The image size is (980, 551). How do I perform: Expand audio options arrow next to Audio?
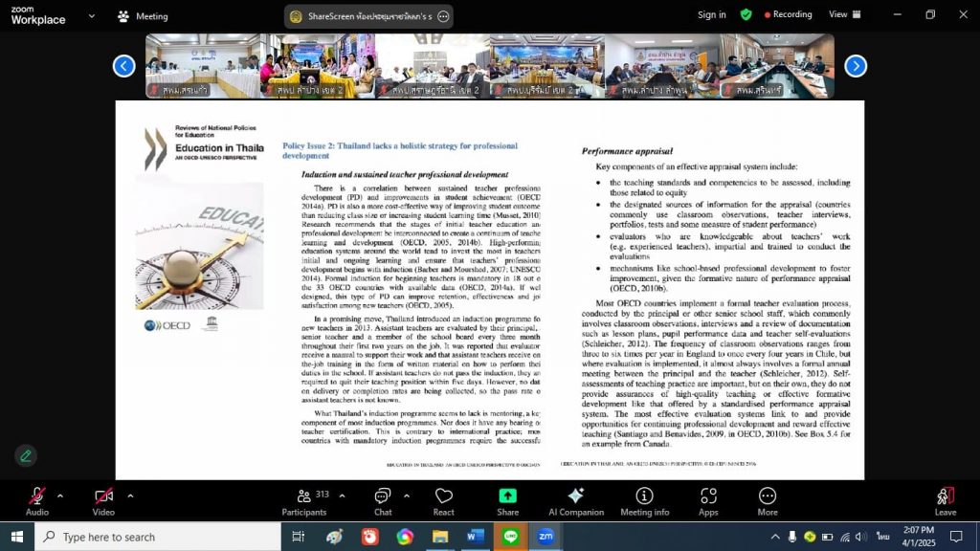click(x=60, y=496)
